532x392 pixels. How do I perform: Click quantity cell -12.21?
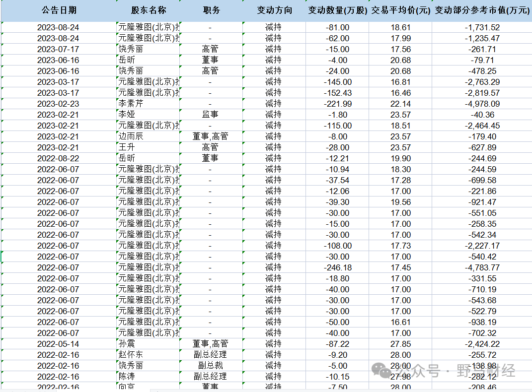tap(338, 158)
